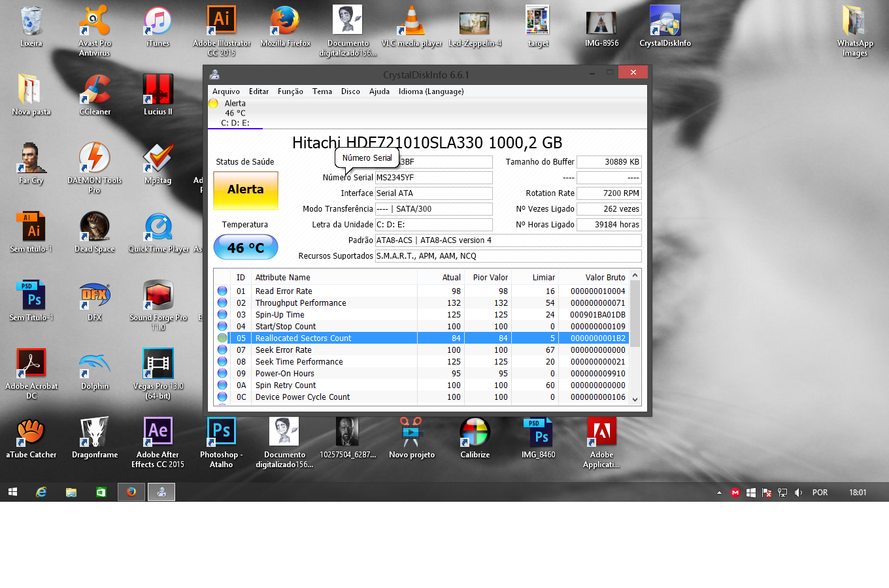Open the DFX desktop icon
The image size is (889, 588).
[95, 301]
